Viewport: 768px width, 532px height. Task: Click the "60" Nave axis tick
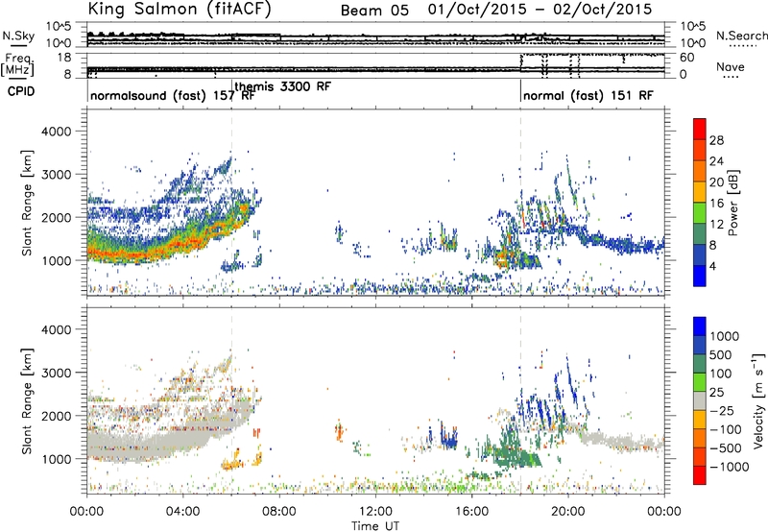[x=686, y=58]
